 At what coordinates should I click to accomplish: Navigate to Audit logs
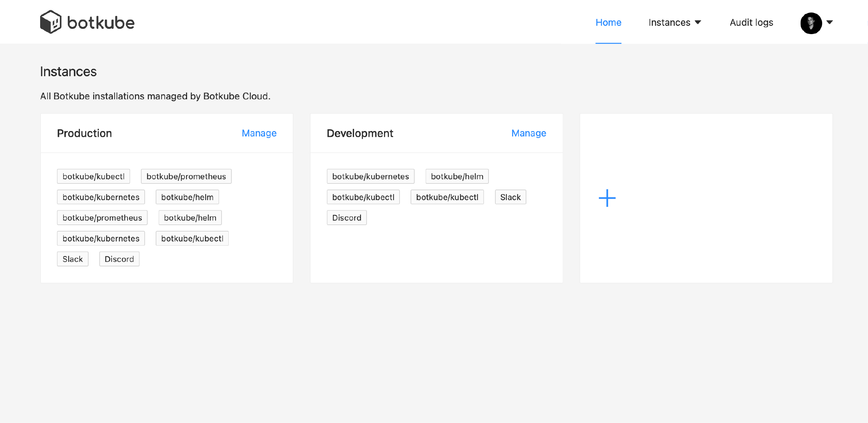point(751,22)
